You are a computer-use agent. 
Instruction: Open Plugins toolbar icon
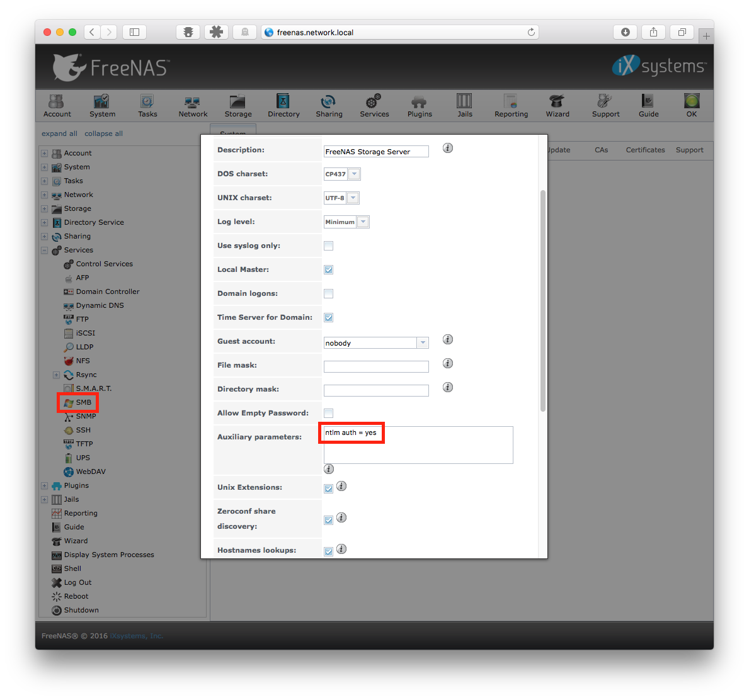pyautogui.click(x=420, y=106)
